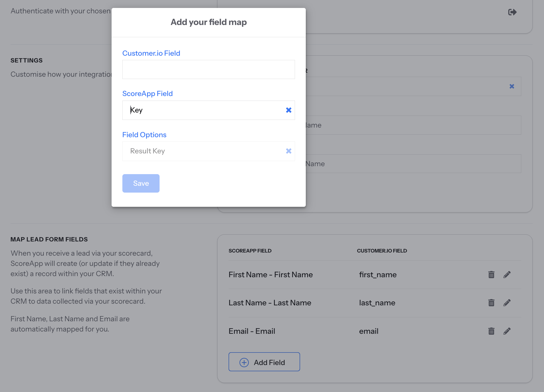Viewport: 544px width, 392px height.
Task: Click the Email - Email row label
Action: tap(252, 331)
